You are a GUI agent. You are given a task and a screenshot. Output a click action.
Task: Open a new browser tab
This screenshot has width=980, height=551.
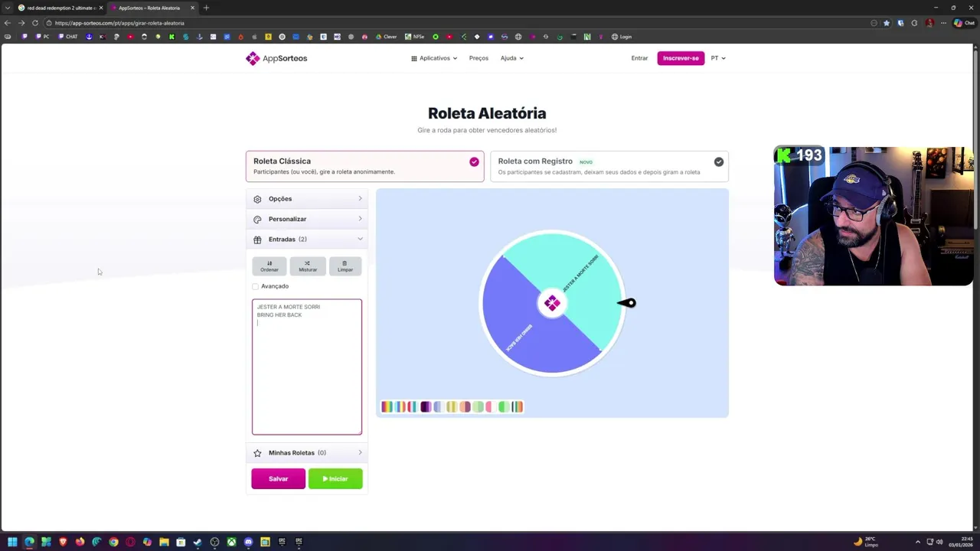pos(206,8)
